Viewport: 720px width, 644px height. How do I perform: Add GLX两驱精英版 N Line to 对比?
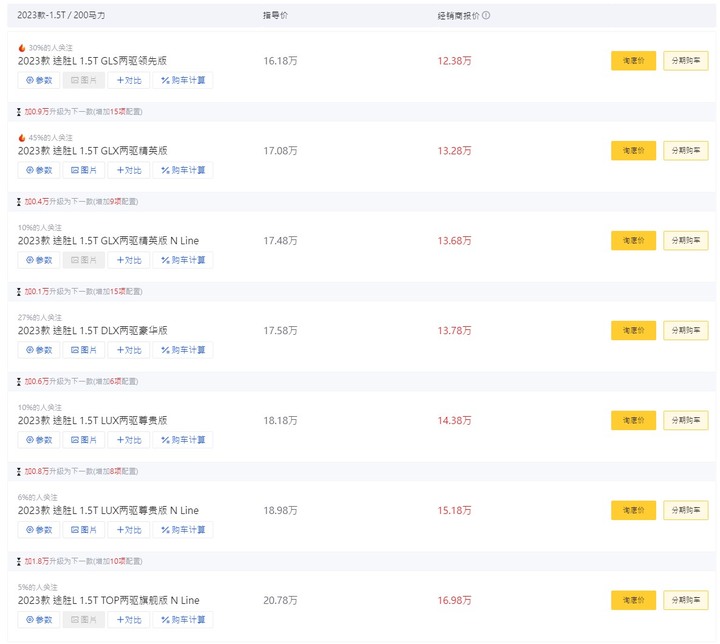pos(129,260)
